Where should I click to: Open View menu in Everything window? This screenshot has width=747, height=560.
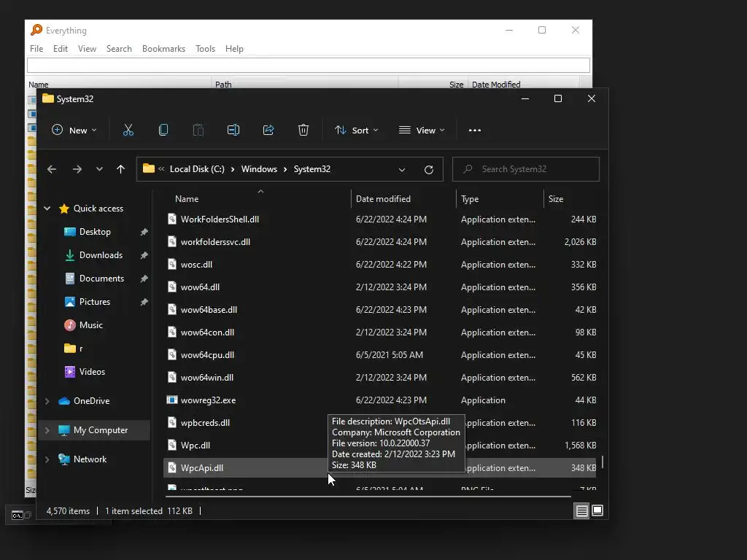pos(87,49)
